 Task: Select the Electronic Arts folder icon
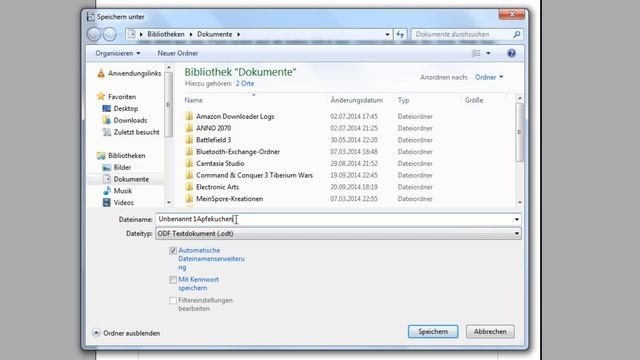[189, 187]
